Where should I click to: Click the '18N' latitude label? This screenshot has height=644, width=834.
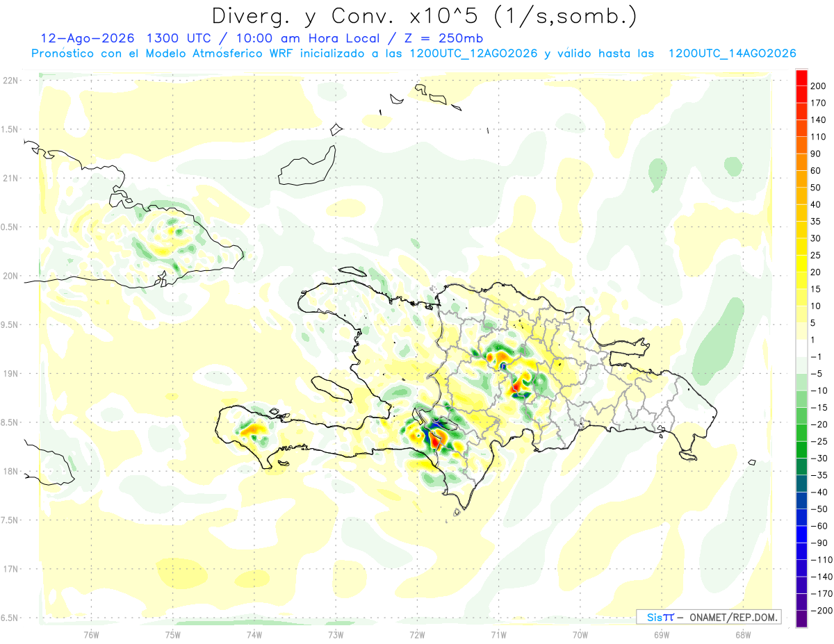coord(10,472)
